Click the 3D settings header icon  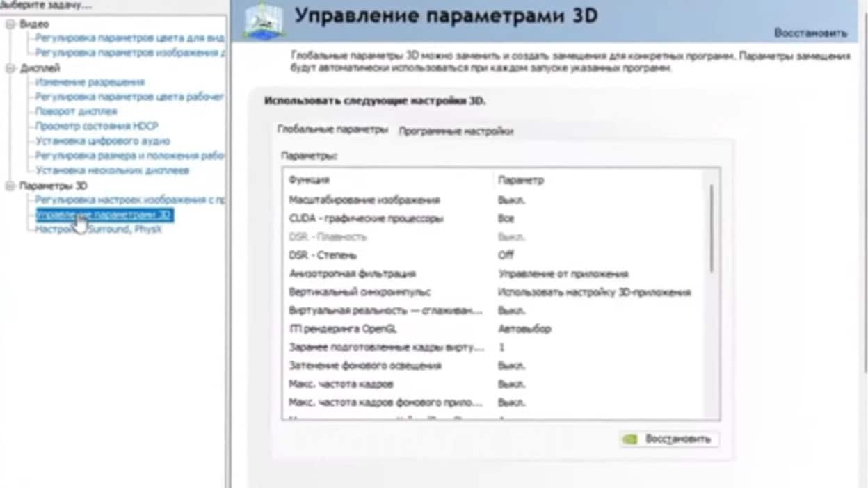point(264,21)
